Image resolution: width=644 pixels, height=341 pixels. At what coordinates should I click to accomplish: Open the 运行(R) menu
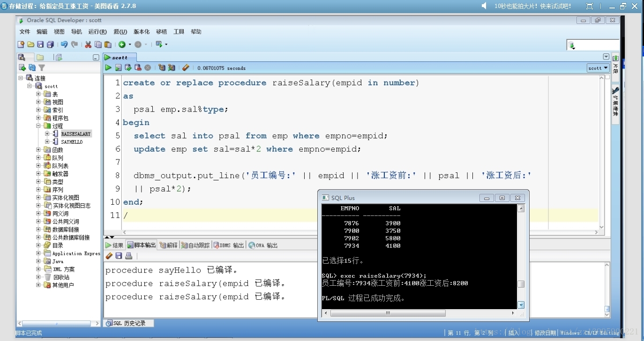[97, 32]
